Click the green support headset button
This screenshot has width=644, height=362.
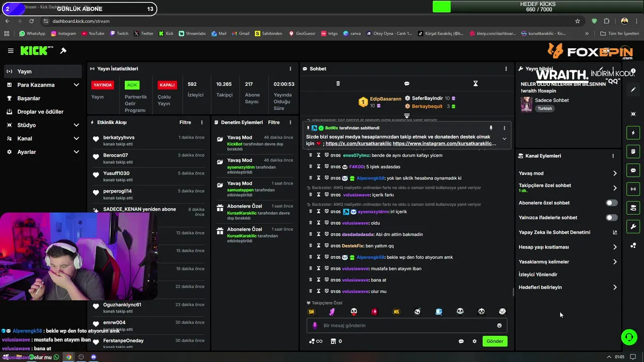629,337
